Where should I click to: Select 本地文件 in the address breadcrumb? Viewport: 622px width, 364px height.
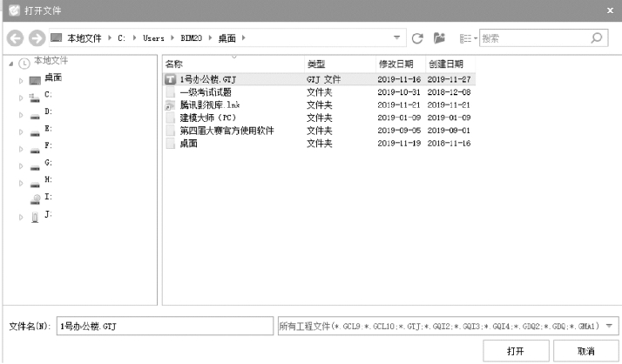(85, 38)
